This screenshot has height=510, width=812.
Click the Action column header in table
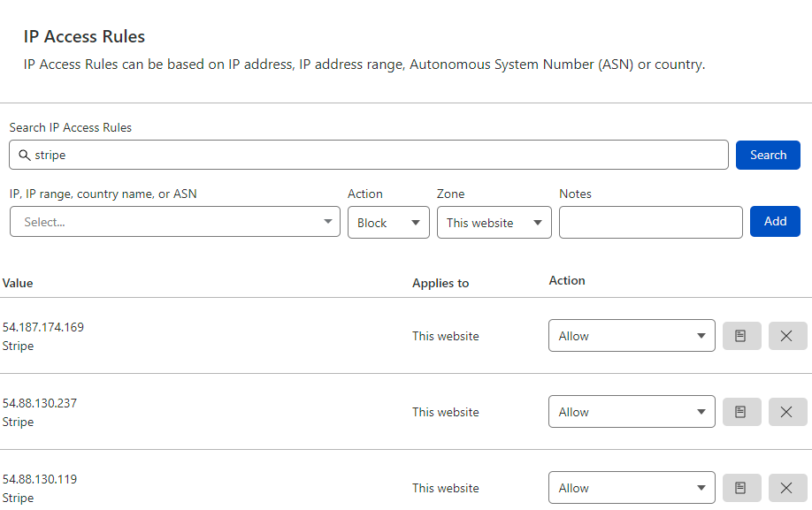click(567, 280)
